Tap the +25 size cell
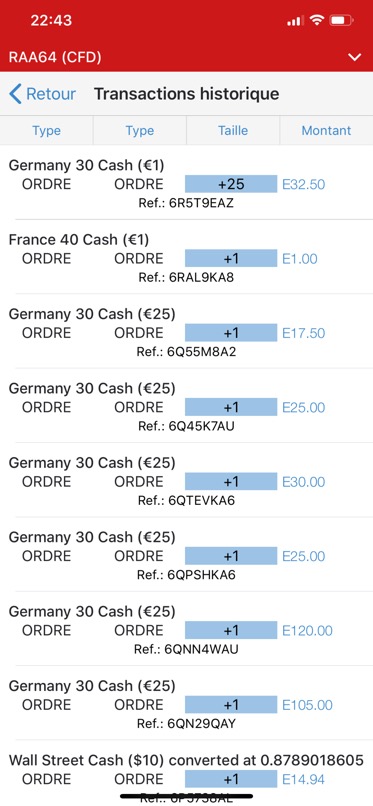The height and width of the screenshot is (806, 373). 231,184
